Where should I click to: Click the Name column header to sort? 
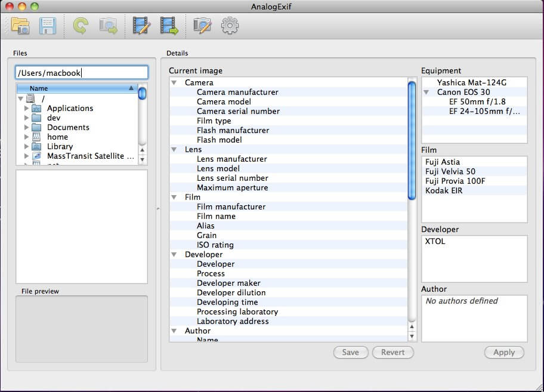click(x=76, y=88)
